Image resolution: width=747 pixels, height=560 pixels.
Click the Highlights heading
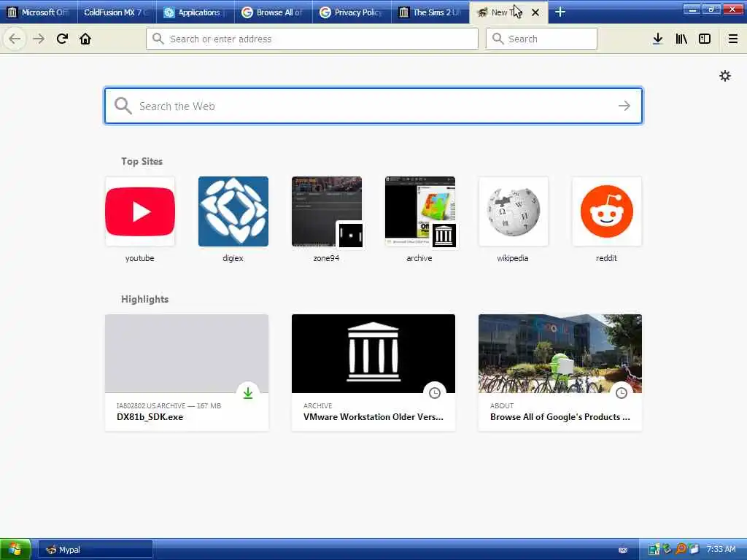(145, 299)
